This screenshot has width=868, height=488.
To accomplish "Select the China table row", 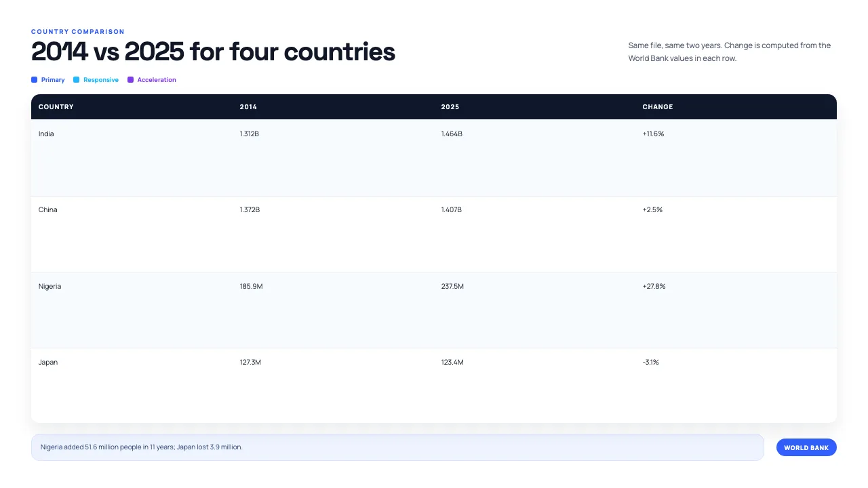I will click(x=434, y=235).
